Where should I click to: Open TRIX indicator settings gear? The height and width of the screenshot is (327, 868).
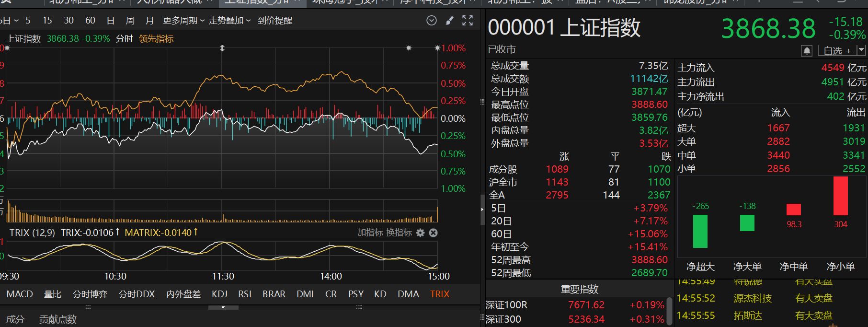click(421, 233)
